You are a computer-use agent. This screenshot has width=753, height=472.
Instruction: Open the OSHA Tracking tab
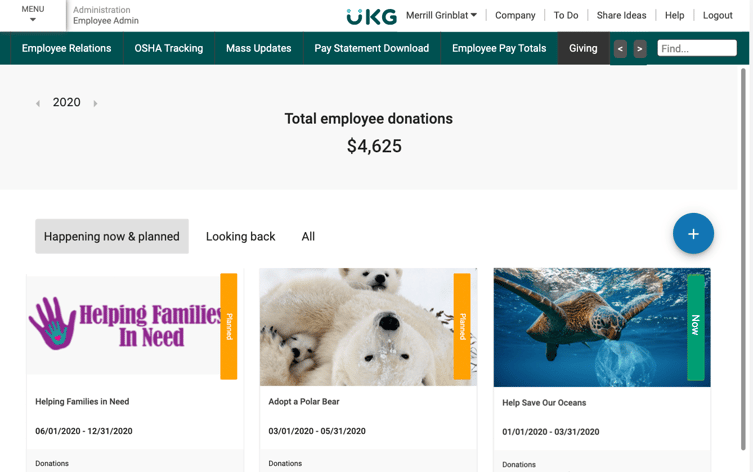pyautogui.click(x=169, y=48)
